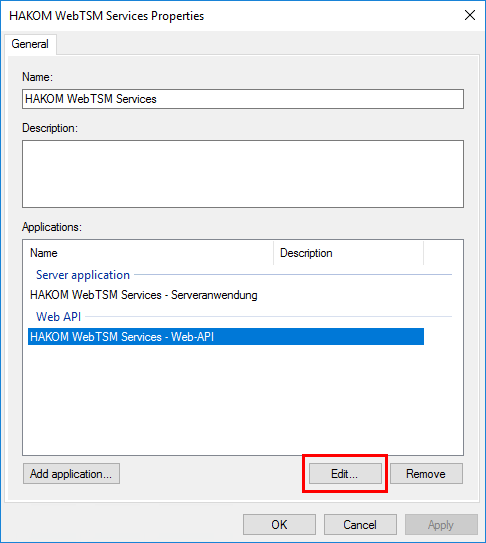
Task: Click the blank header right of Description column
Action: [443, 253]
